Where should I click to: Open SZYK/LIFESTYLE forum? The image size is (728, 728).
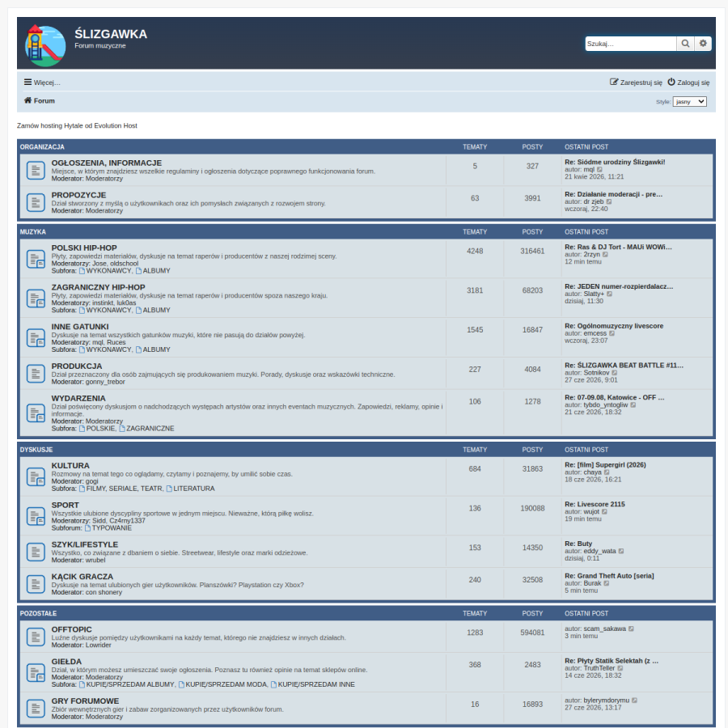click(84, 544)
